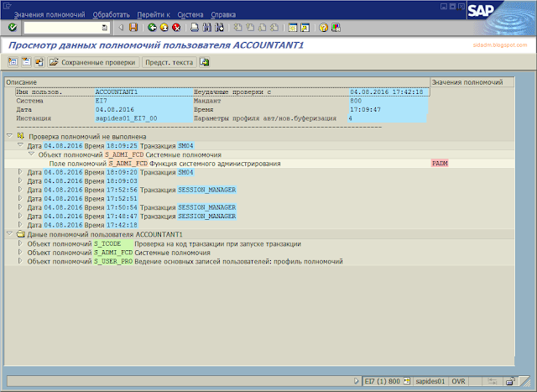Screen dimensions: 537x392
Task: Click the Find binoculars icon
Action: pyautogui.click(x=207, y=28)
